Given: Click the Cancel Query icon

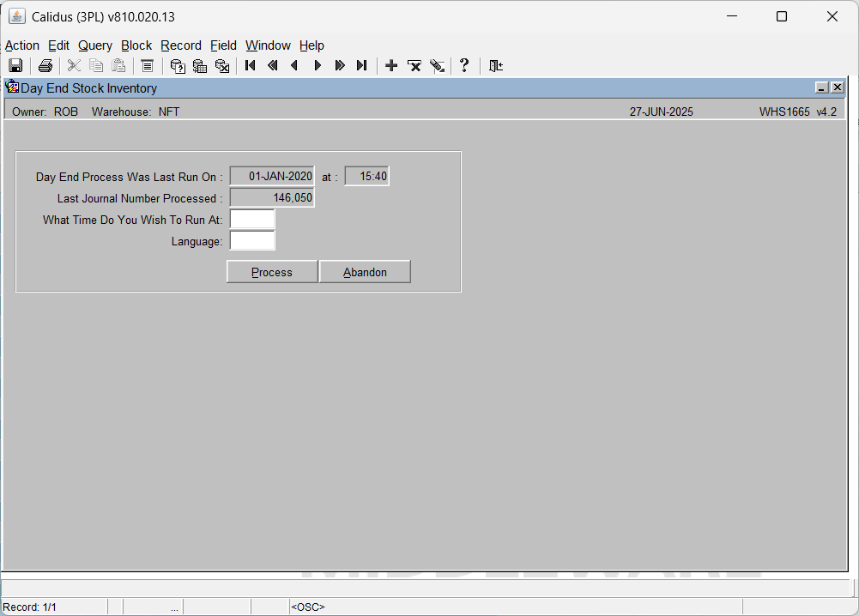Looking at the screenshot, I should [x=222, y=66].
